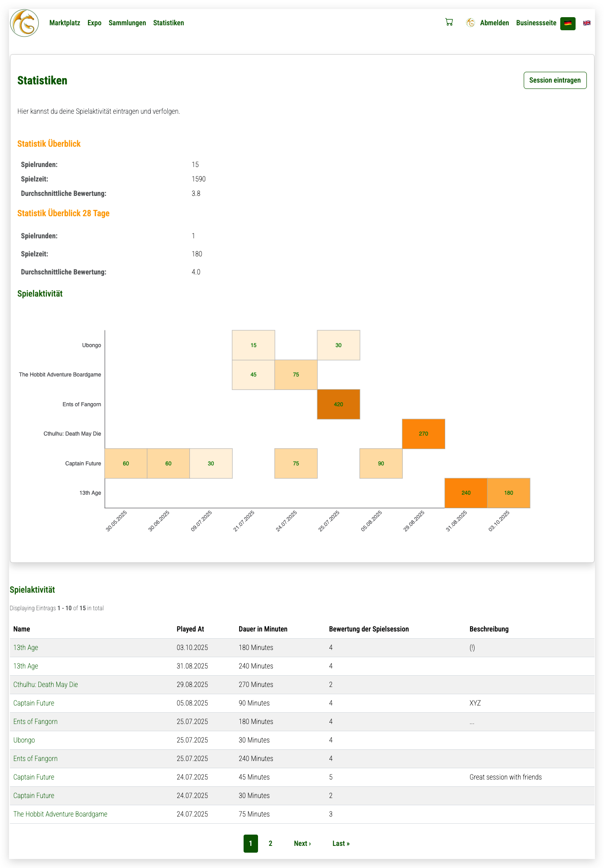Open the Marktplatz menu item

pos(65,23)
